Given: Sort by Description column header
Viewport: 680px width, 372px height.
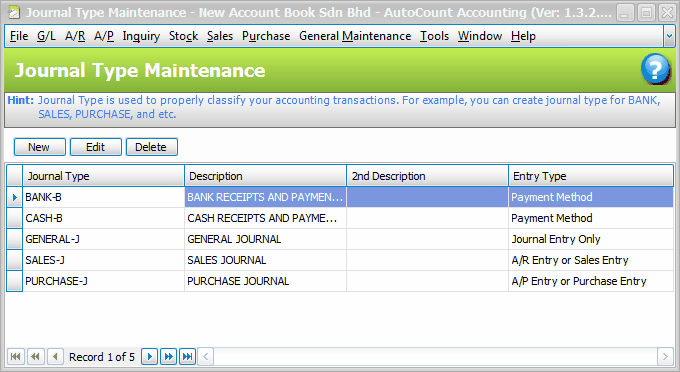Looking at the screenshot, I should click(265, 176).
